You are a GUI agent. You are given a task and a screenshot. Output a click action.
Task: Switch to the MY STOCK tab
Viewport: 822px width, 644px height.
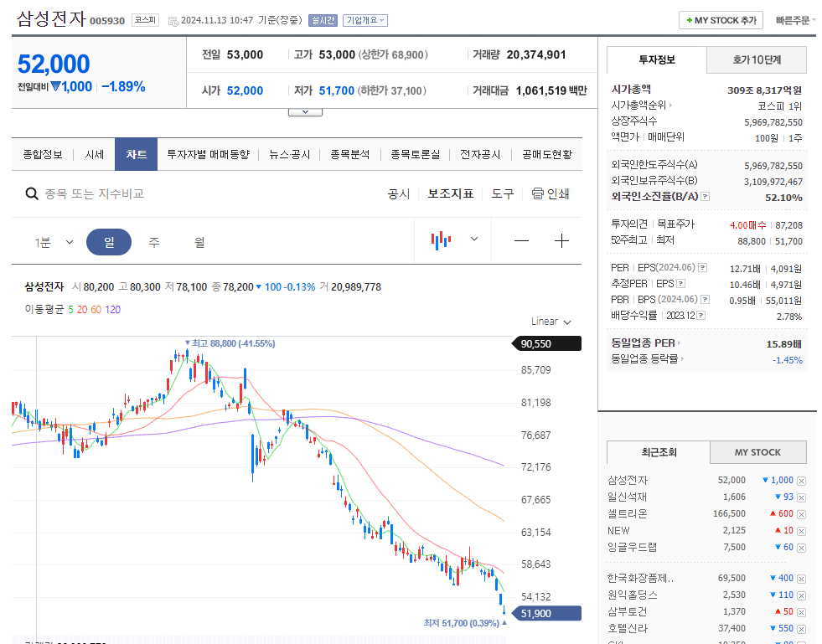(758, 452)
